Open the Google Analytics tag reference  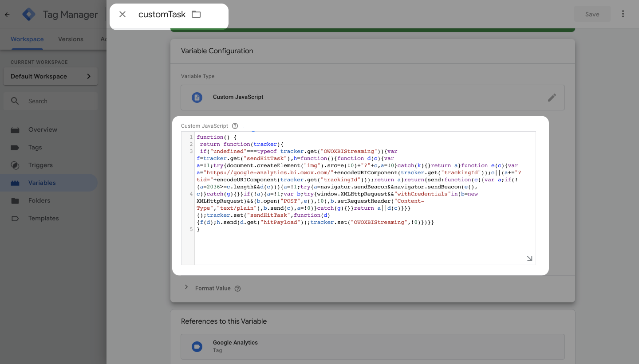[x=373, y=347]
